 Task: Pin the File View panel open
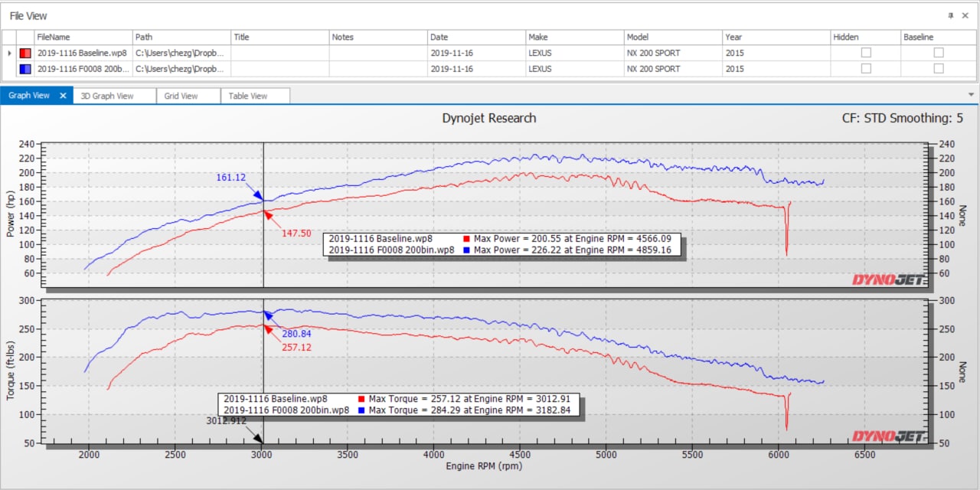coord(951,15)
